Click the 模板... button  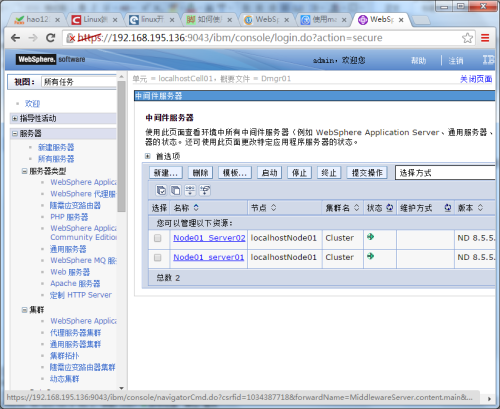(x=235, y=173)
